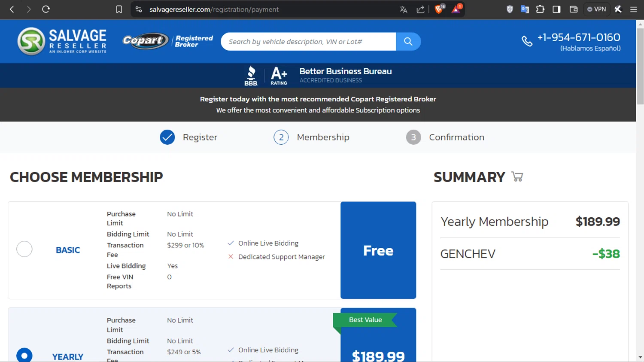The image size is (644, 362).
Task: Click Dedicated Support Manager in the BASIC plan
Action: point(282,257)
